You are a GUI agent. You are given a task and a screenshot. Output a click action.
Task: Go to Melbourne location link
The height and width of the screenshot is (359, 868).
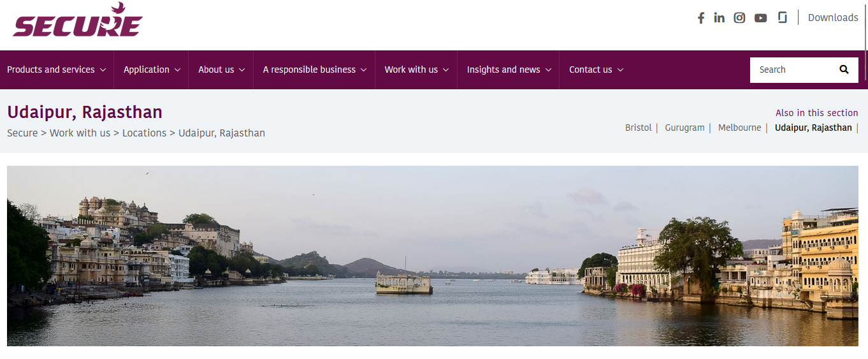click(739, 128)
